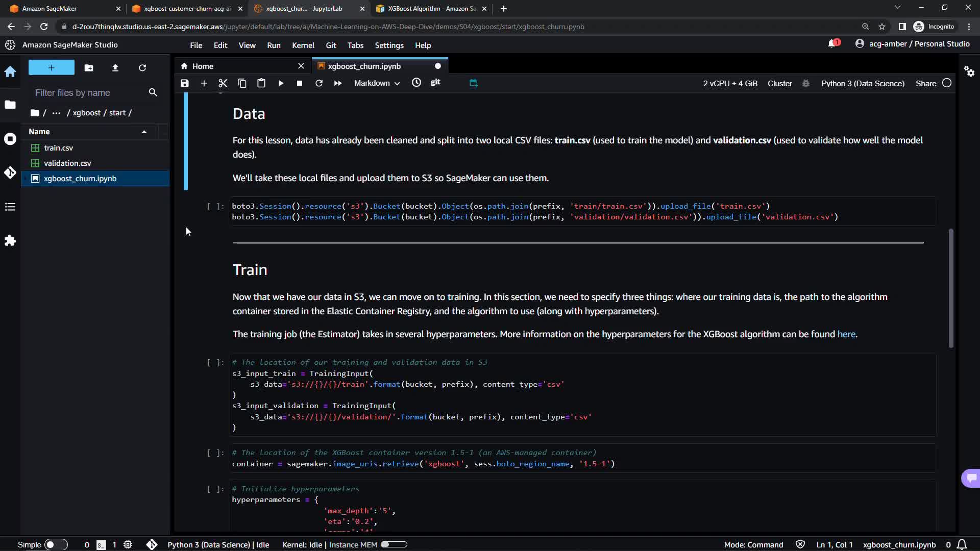Switch to the Home tab
Image resolution: width=980 pixels, height=551 pixels.
[203, 66]
